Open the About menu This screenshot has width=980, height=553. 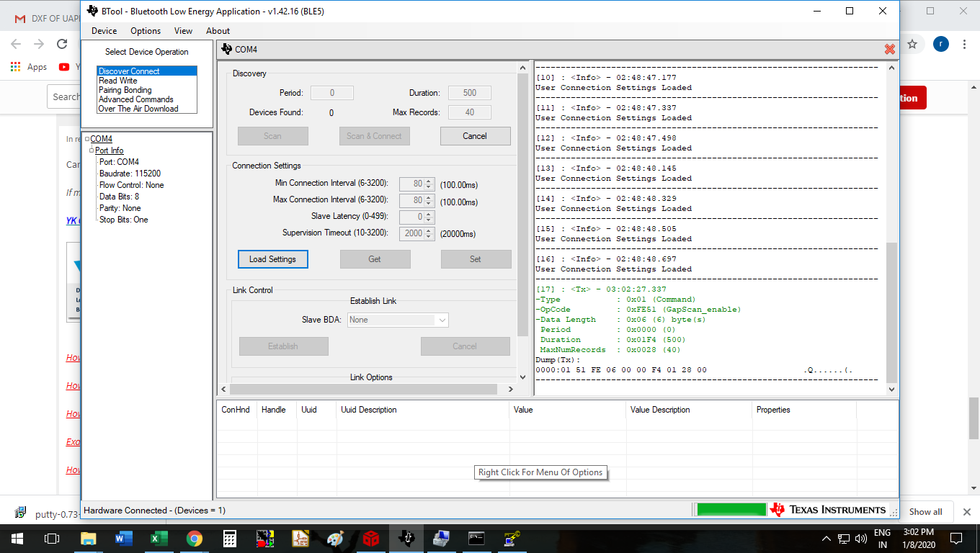[x=218, y=31]
